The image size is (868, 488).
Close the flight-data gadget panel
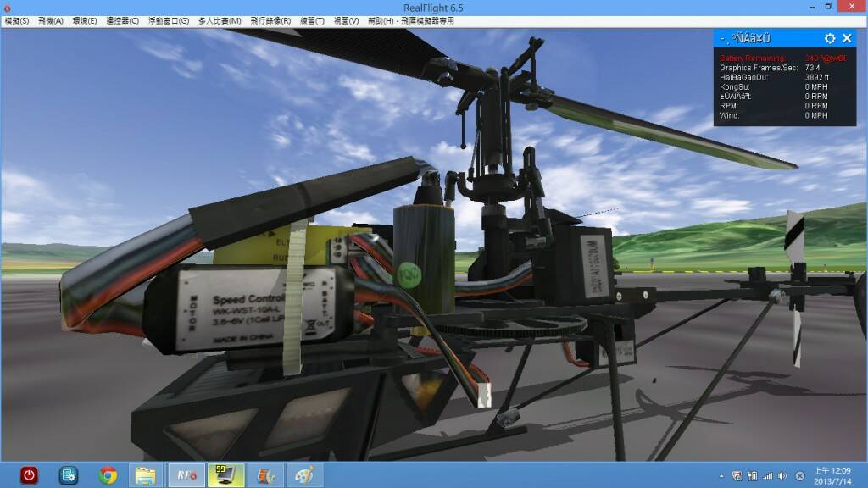(847, 38)
